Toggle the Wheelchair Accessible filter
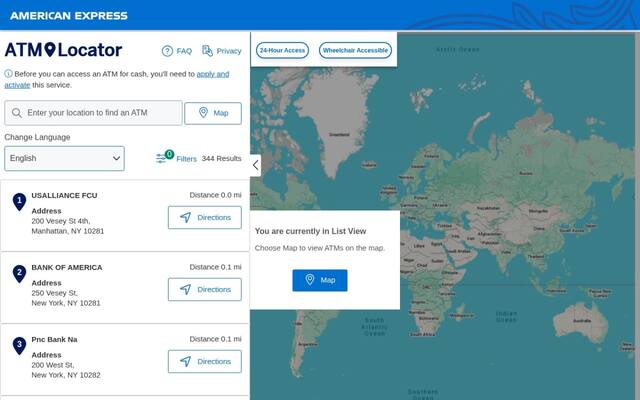The height and width of the screenshot is (400, 640). [x=355, y=50]
